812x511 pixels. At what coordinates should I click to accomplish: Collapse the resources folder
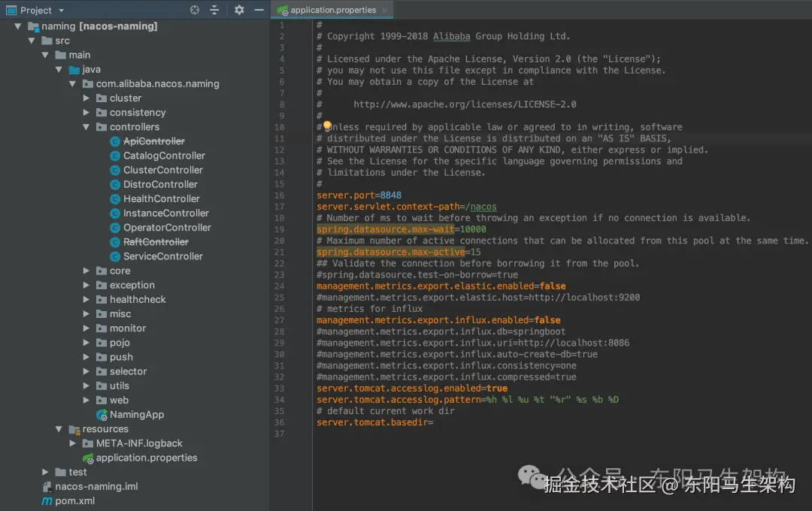[59, 429]
